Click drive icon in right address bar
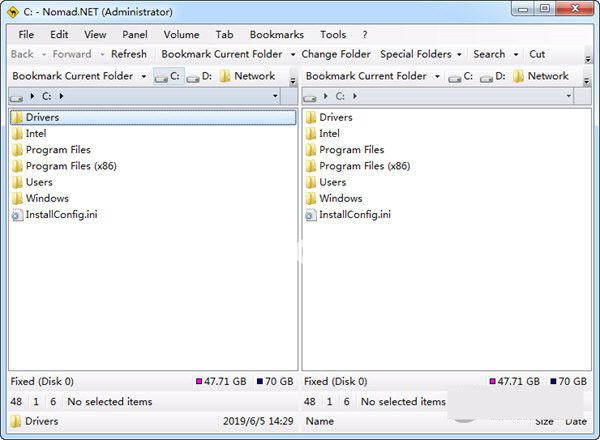Image resolution: width=600 pixels, height=440 pixels. [x=310, y=98]
